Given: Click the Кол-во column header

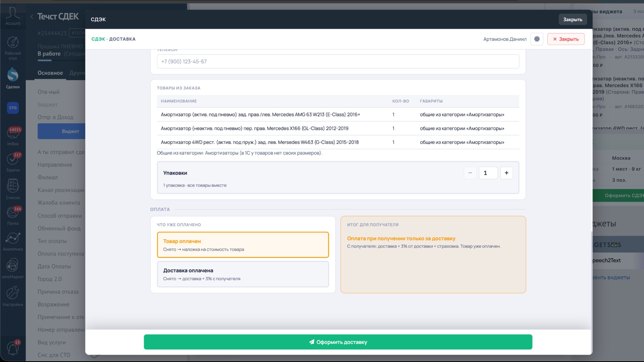Looking at the screenshot, I should (x=400, y=101).
